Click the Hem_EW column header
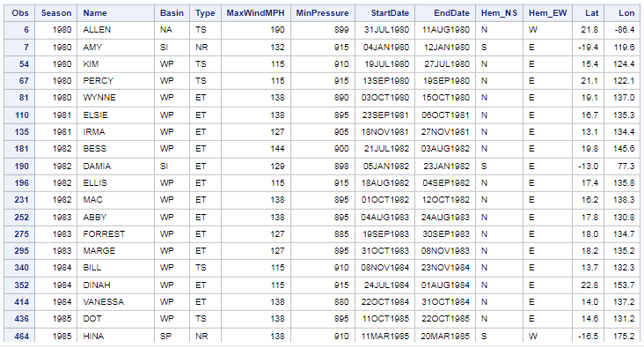The height and width of the screenshot is (348, 644). coord(547,13)
